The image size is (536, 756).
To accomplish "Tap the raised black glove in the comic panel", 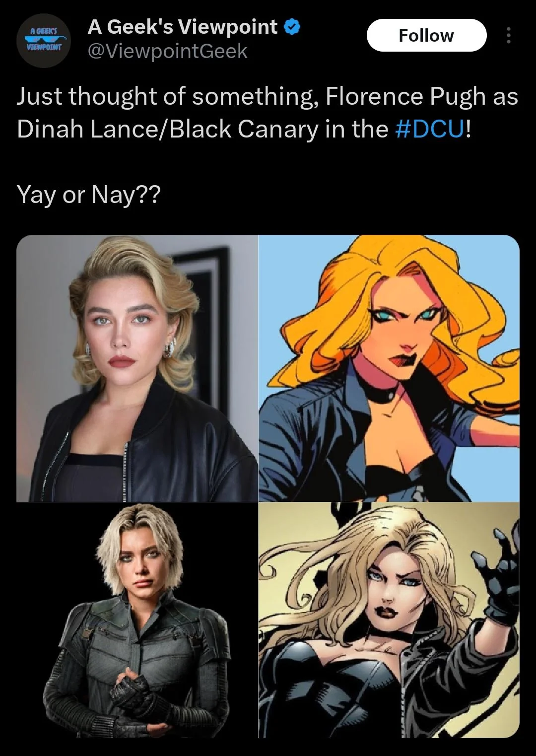I will click(x=496, y=566).
